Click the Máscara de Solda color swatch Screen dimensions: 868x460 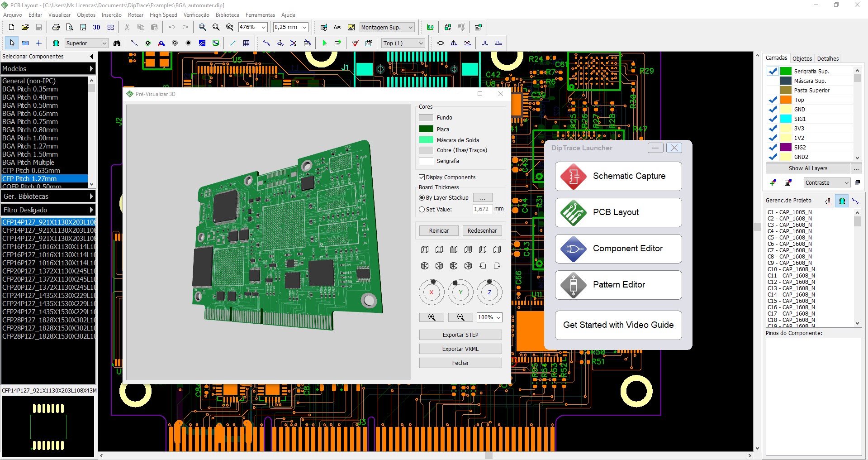point(426,140)
